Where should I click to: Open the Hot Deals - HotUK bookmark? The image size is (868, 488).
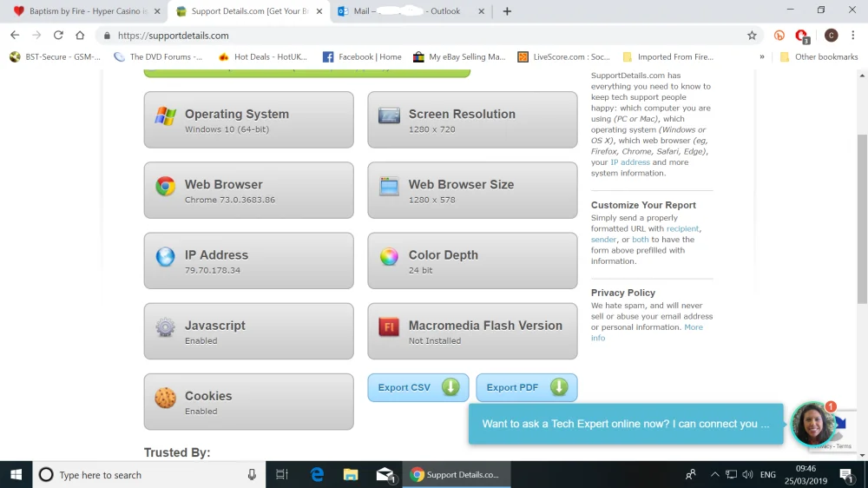coord(263,56)
